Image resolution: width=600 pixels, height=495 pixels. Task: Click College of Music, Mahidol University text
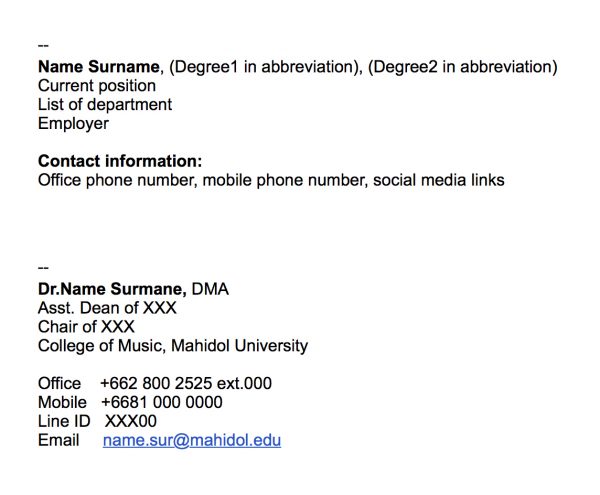pyautogui.click(x=173, y=346)
